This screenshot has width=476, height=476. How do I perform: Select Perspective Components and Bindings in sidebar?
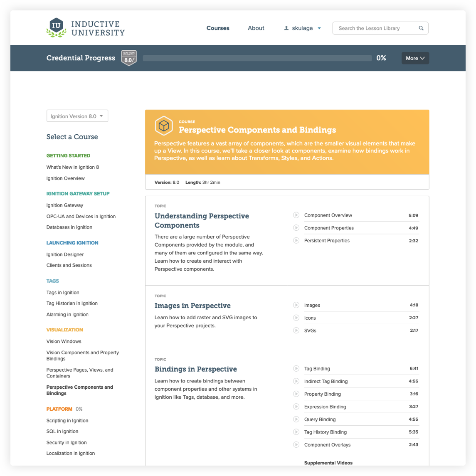[x=79, y=390]
